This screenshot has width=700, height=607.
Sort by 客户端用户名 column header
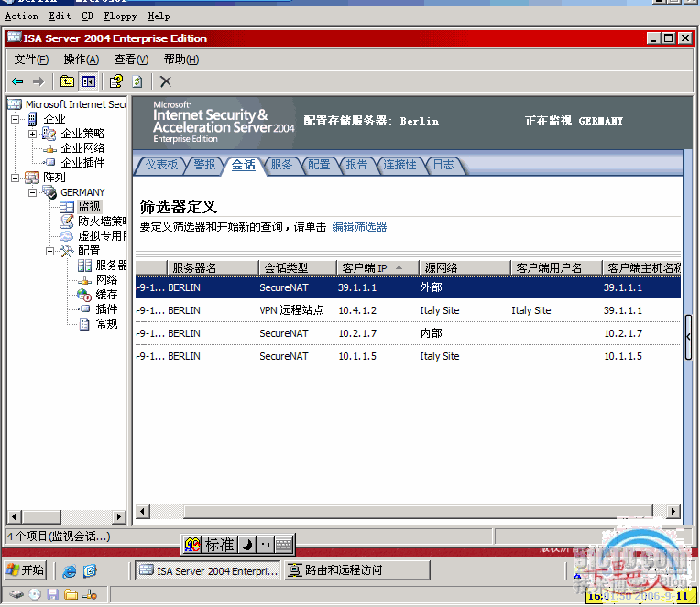[x=556, y=267]
